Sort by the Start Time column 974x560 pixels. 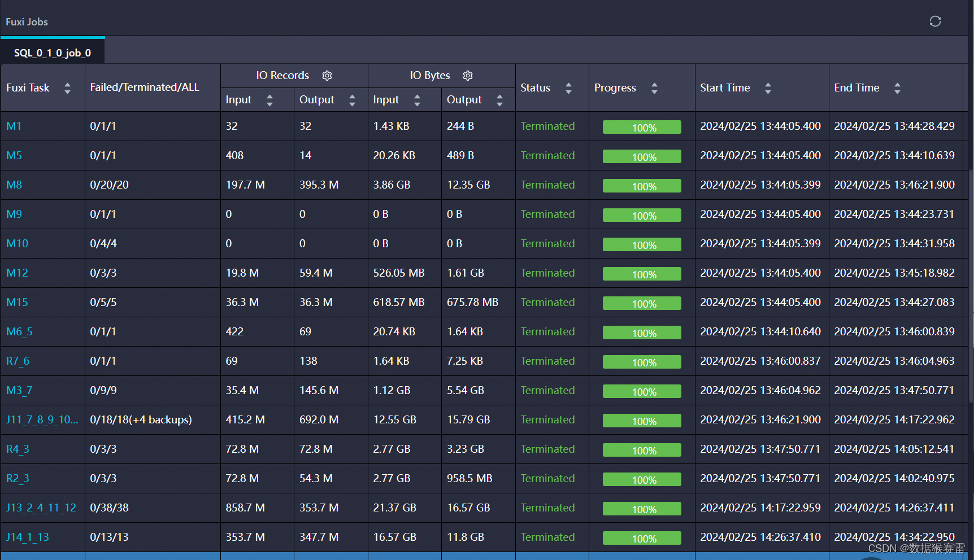tap(768, 88)
